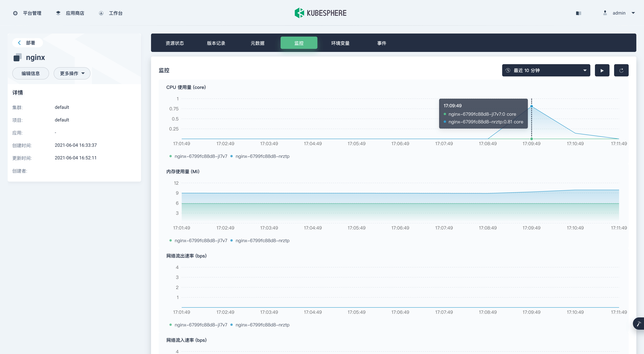Expand the 更多操作 dropdown button
The width and height of the screenshot is (644, 354).
tap(72, 73)
